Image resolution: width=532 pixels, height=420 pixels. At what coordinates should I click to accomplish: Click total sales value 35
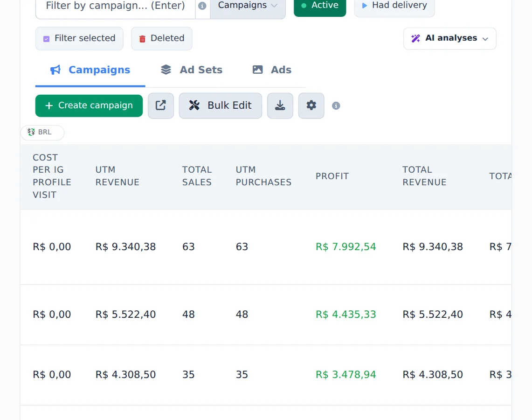pos(189,375)
